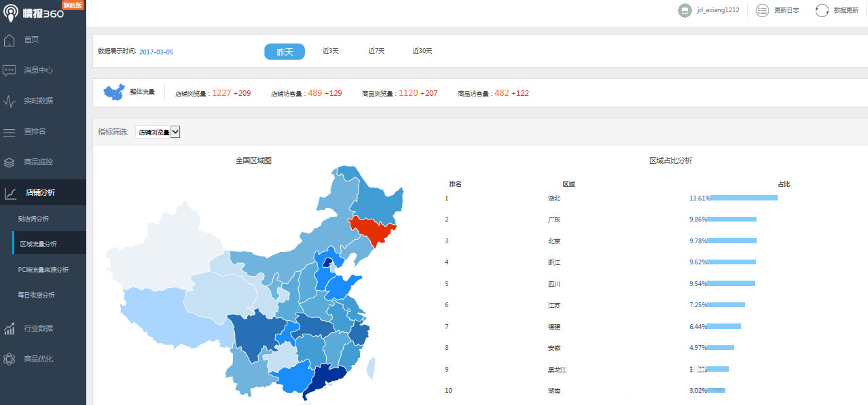Click the 实时数据 waveform icon
Viewport: 868px width, 405px height.
click(10, 101)
